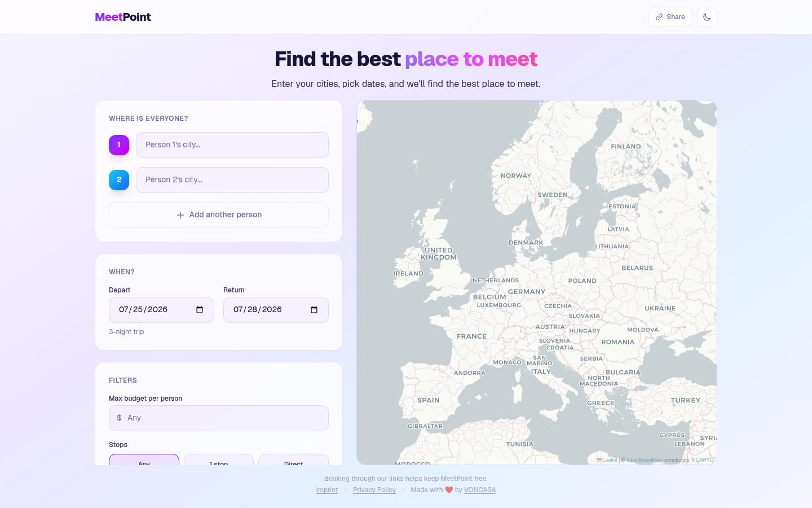Click TUNISIA label on the map

[x=520, y=444]
